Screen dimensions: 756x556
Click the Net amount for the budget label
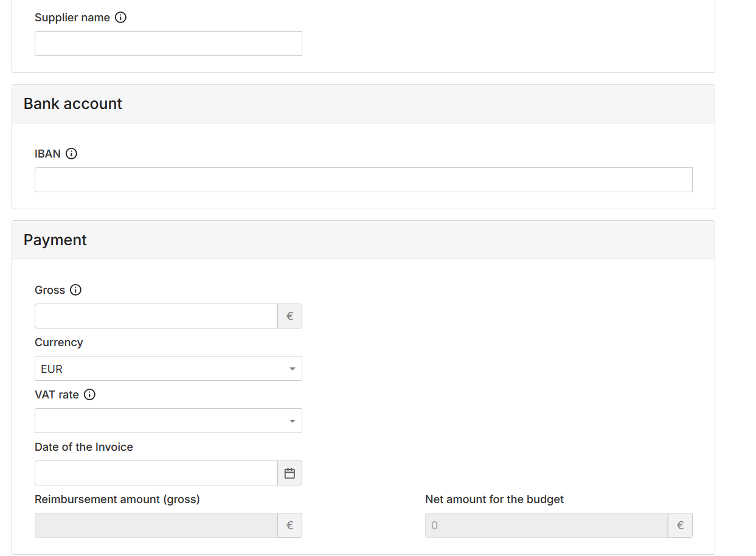[494, 499]
